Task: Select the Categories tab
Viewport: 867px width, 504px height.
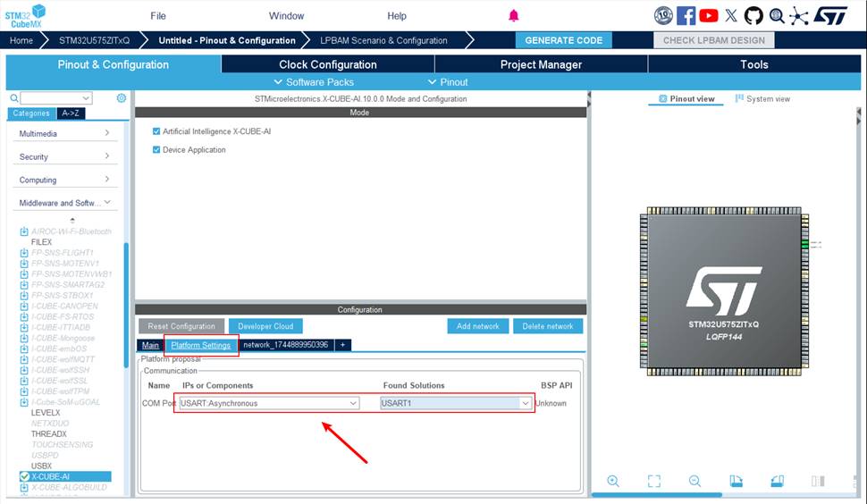Action: (x=31, y=113)
